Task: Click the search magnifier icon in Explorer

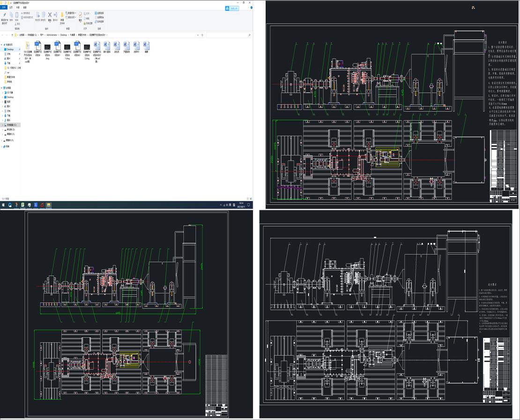Action: (x=249, y=35)
